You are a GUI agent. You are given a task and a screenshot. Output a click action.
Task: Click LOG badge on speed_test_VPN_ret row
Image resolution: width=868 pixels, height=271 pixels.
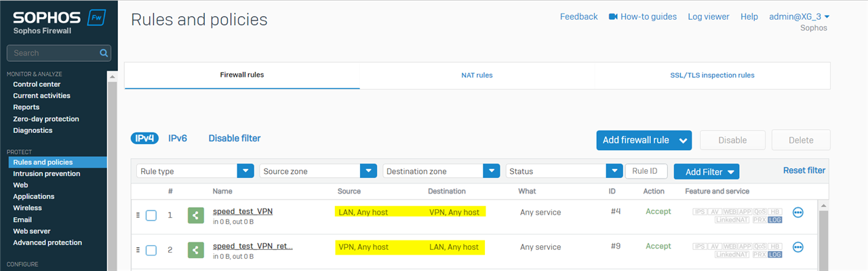pos(774,255)
